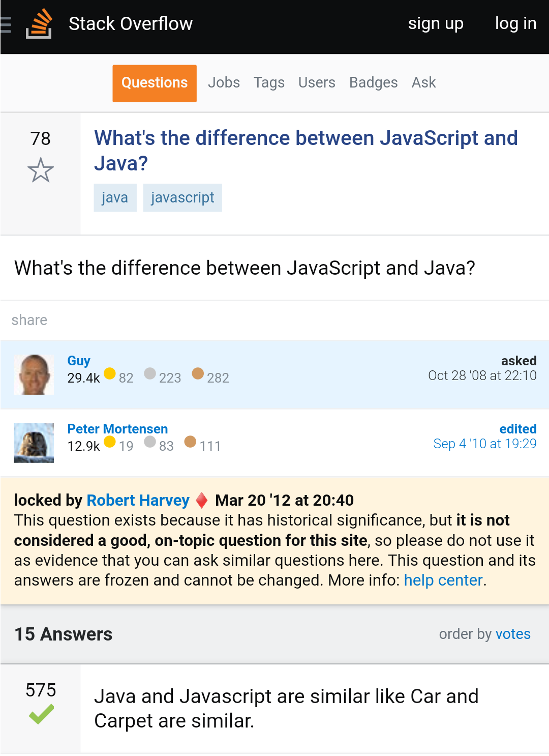Screen dimensions: 549x756
Task: Click the Stack Overflow logo
Action: (38, 23)
